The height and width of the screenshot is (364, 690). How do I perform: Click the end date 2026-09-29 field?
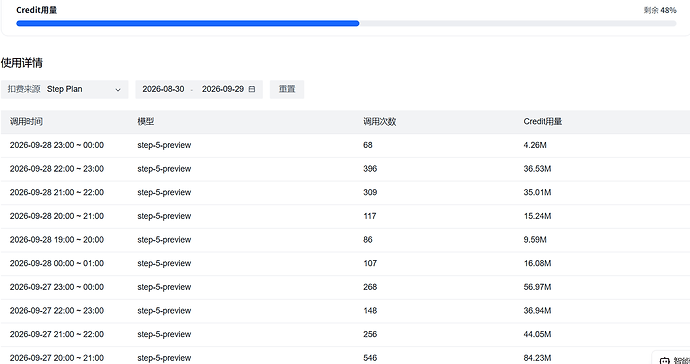pos(223,89)
